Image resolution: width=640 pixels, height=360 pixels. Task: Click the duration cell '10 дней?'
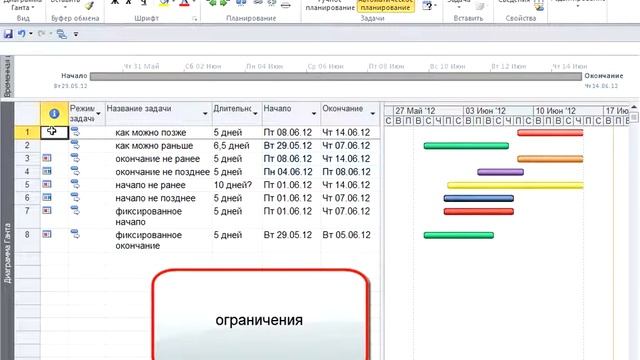click(233, 185)
